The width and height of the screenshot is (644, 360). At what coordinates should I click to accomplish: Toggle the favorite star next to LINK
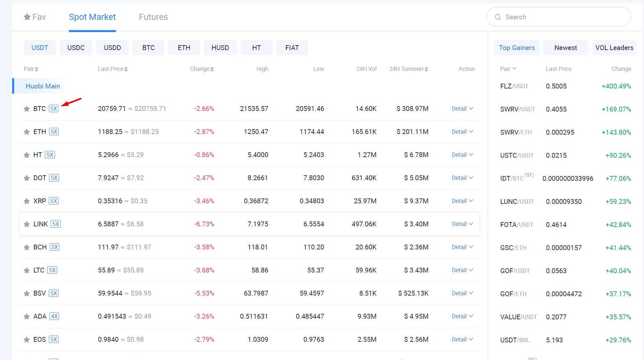point(27,224)
